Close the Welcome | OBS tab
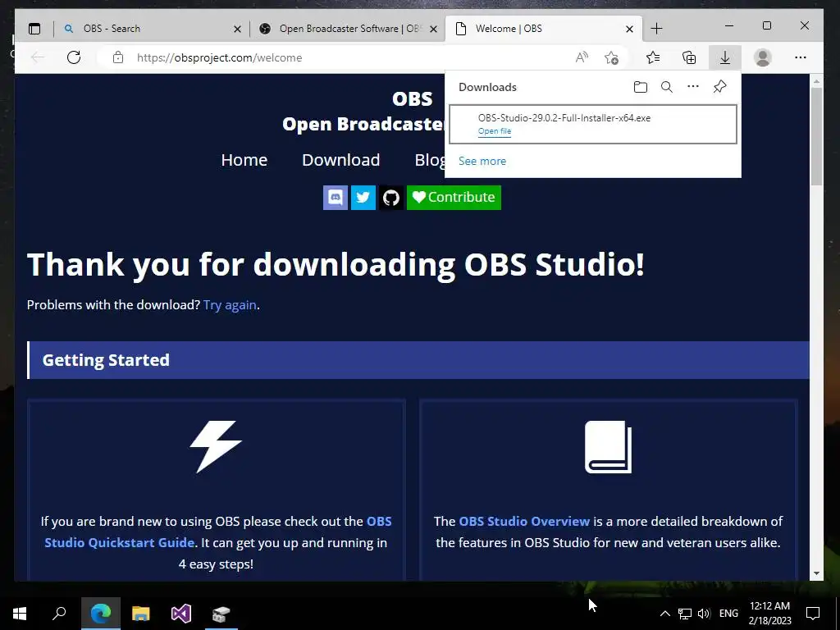Image resolution: width=840 pixels, height=630 pixels. click(x=629, y=29)
